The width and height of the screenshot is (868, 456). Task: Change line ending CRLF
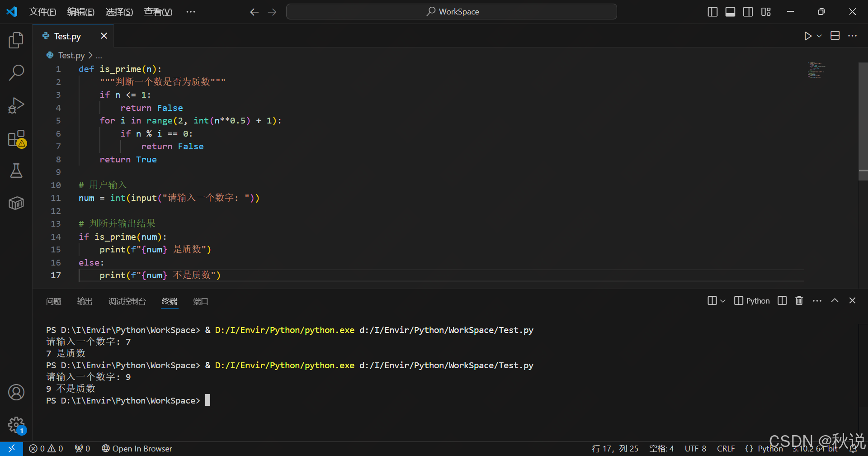tap(726, 449)
